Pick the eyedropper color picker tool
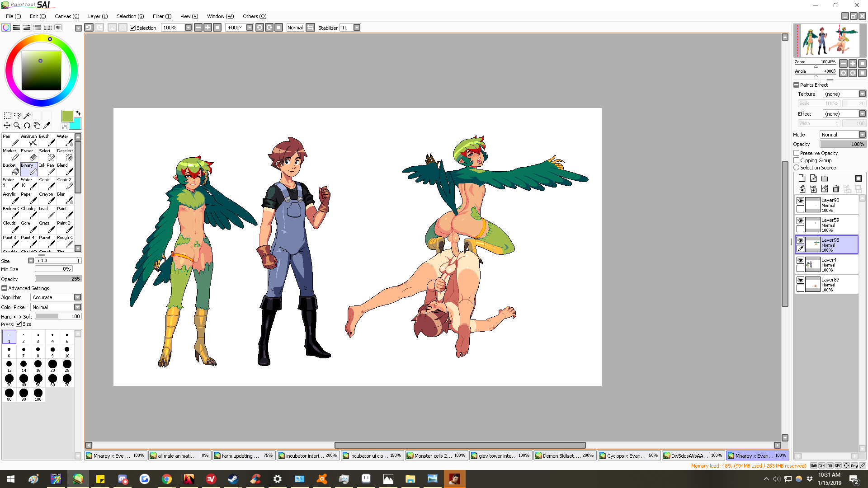The width and height of the screenshot is (868, 488). coord(47,126)
